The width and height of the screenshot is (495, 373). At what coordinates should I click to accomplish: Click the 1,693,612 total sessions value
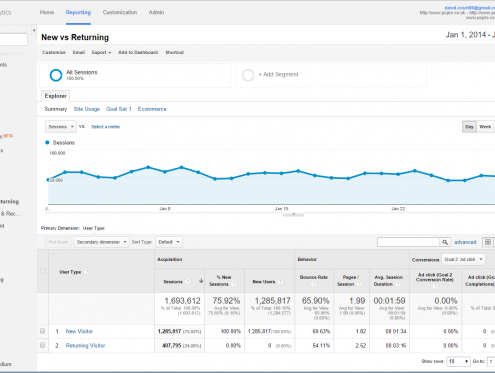tap(182, 301)
